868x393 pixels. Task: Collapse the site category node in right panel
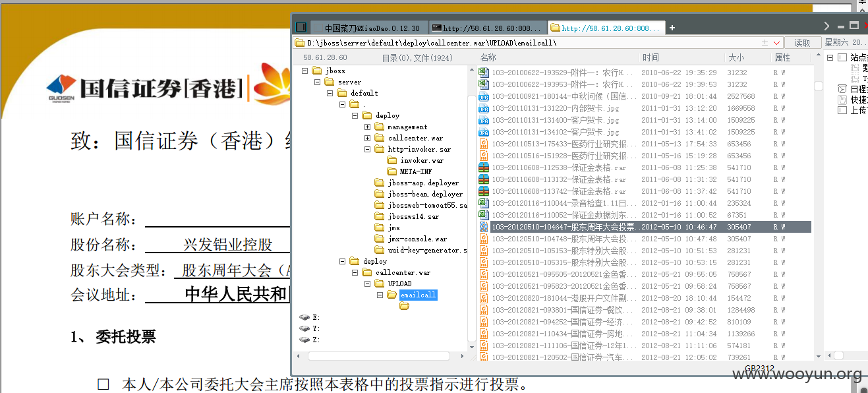click(829, 57)
